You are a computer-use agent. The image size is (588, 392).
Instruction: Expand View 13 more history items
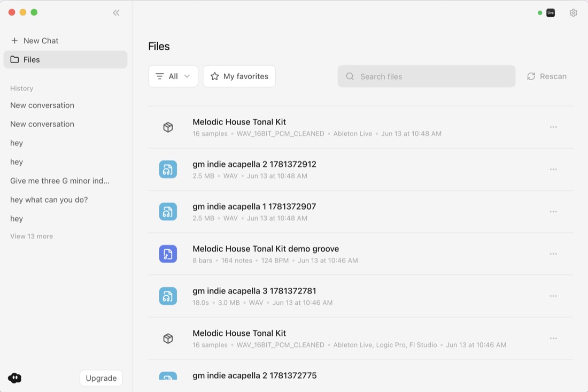click(32, 236)
